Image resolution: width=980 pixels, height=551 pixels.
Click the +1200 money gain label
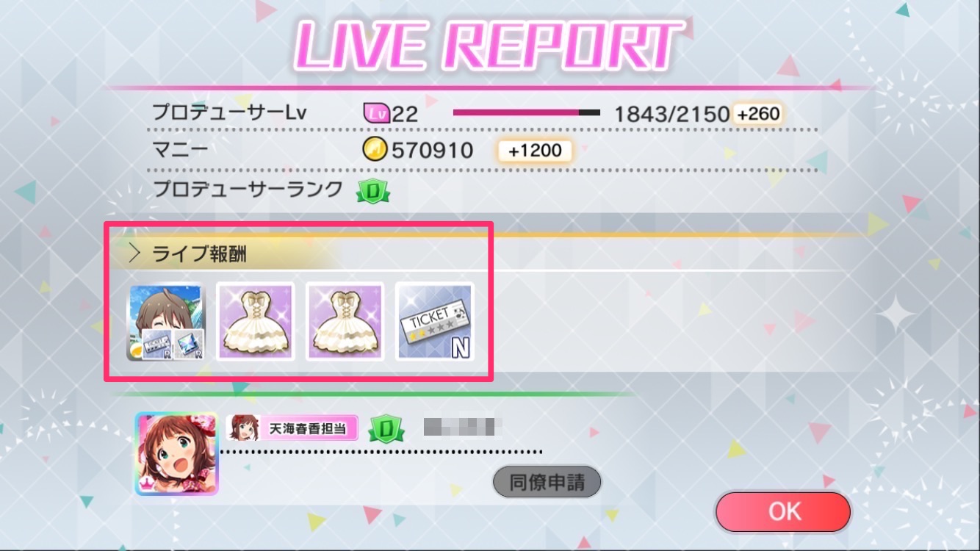[535, 151]
